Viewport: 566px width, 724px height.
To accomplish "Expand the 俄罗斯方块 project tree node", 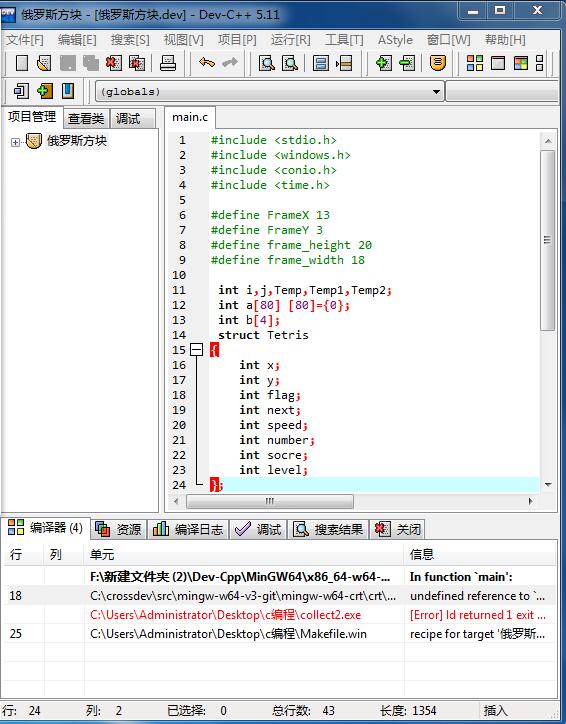I will click(x=15, y=142).
